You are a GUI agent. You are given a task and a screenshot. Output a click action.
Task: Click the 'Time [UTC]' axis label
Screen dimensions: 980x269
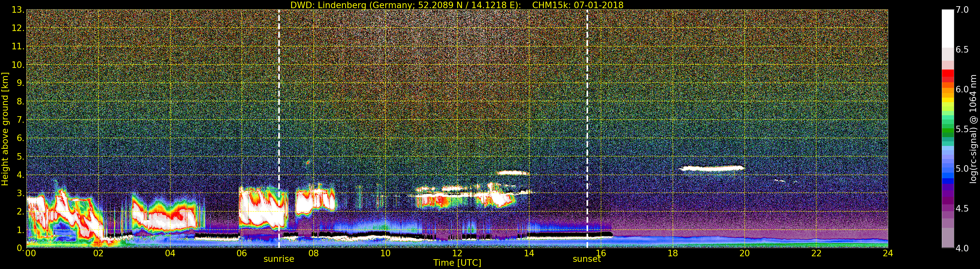(x=457, y=263)
